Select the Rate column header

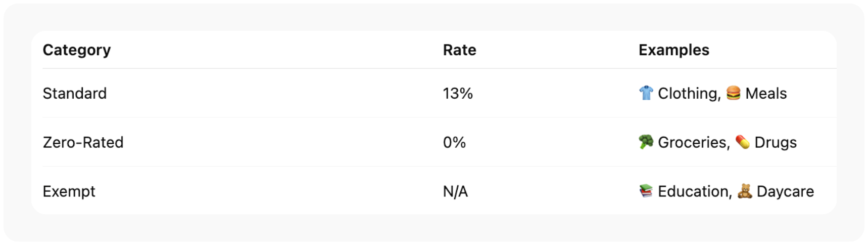(459, 50)
